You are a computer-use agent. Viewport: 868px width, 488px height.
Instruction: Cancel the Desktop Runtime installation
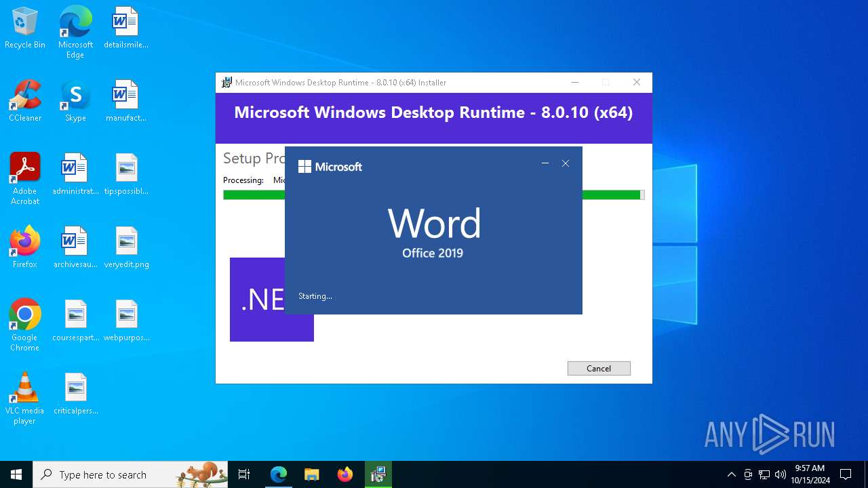point(599,368)
